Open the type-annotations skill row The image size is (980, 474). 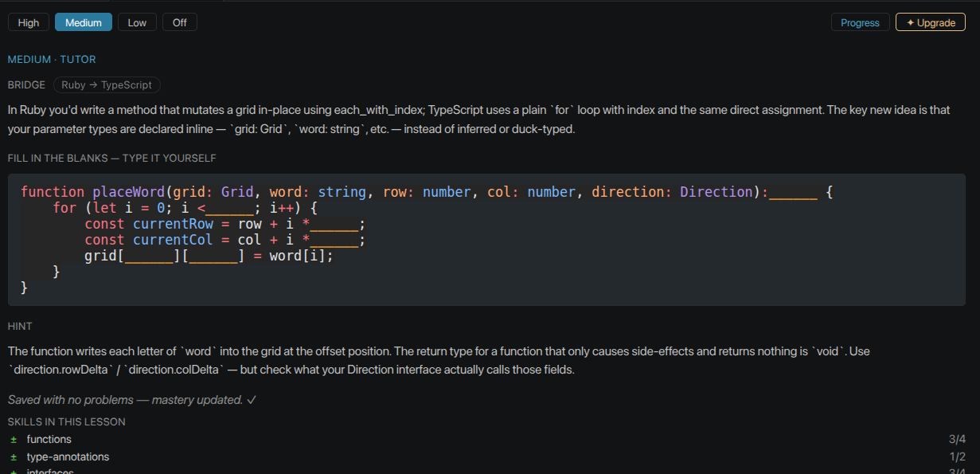click(487, 457)
